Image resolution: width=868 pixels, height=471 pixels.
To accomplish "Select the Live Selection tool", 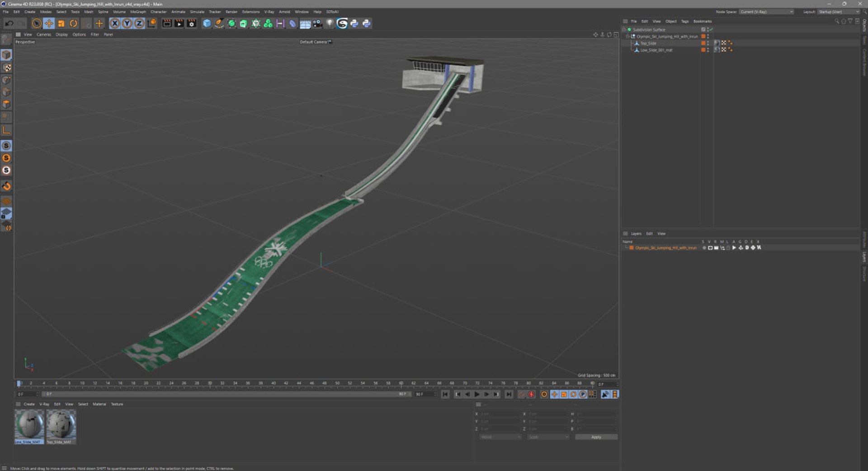I will [x=37, y=24].
